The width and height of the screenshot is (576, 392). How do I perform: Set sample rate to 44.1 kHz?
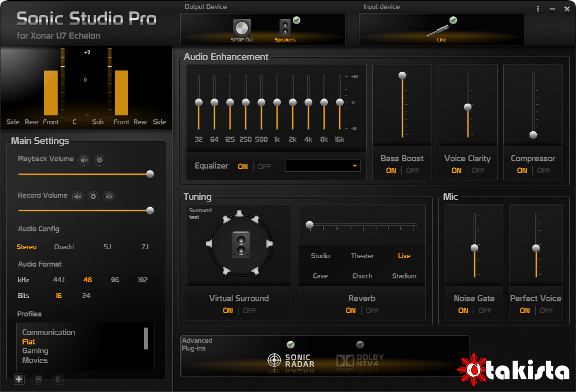[59, 280]
